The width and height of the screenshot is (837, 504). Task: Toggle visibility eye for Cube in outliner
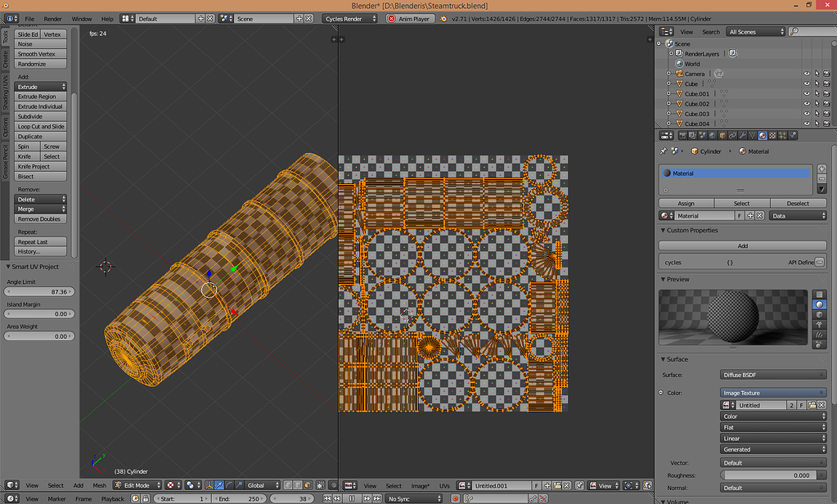pos(807,83)
